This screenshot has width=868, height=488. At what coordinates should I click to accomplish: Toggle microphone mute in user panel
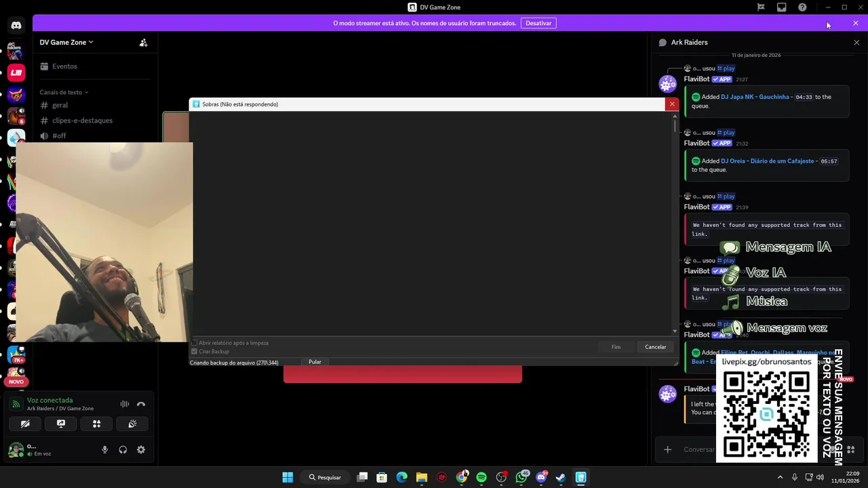[104, 449]
